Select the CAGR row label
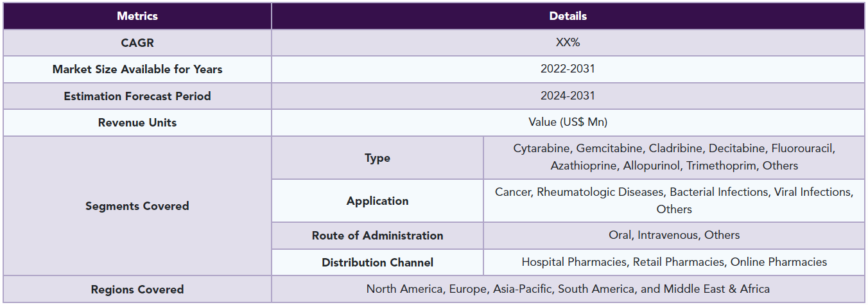The width and height of the screenshot is (868, 305). click(x=137, y=43)
